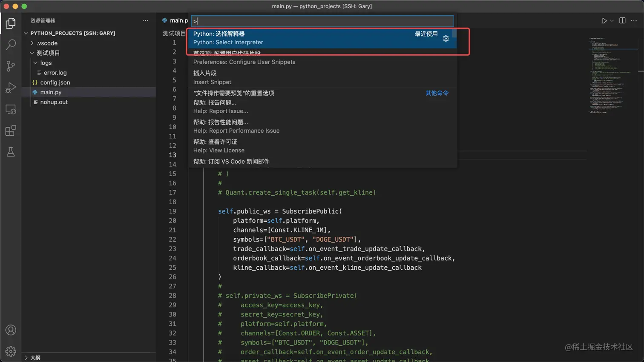
Task: Open the Manage gear in activity bar
Action: (11, 351)
